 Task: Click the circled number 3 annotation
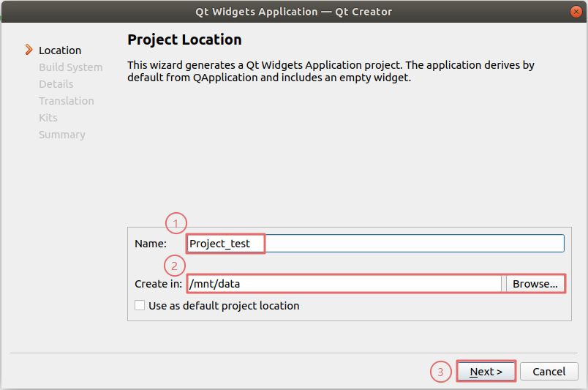click(440, 372)
